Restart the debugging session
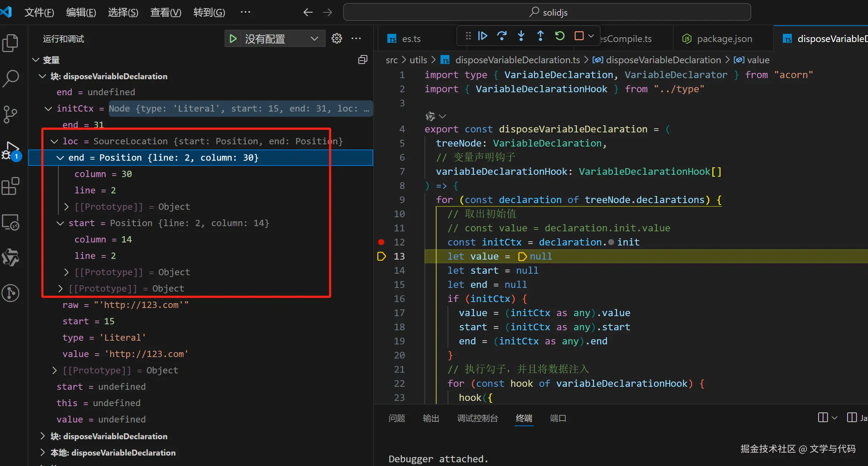The width and height of the screenshot is (868, 466). (560, 36)
